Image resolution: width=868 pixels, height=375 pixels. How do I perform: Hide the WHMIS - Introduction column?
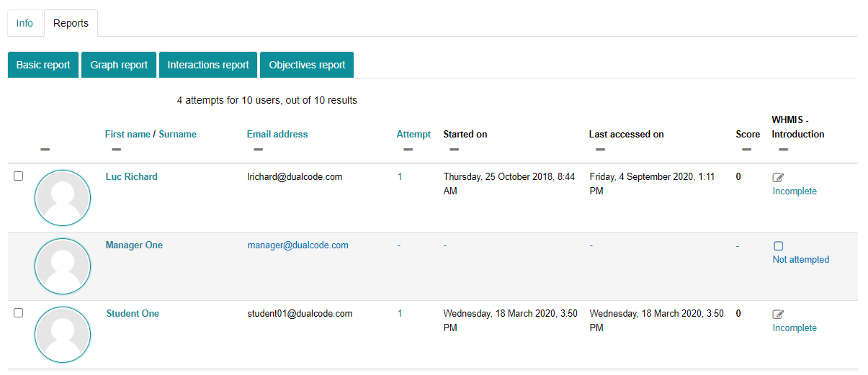point(783,150)
